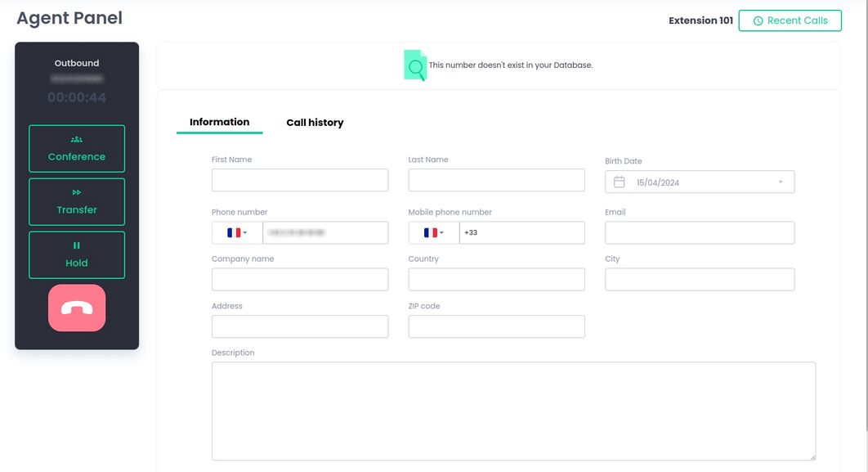Click the clock icon in Recent Calls
The height and width of the screenshot is (472, 868).
(x=758, y=21)
